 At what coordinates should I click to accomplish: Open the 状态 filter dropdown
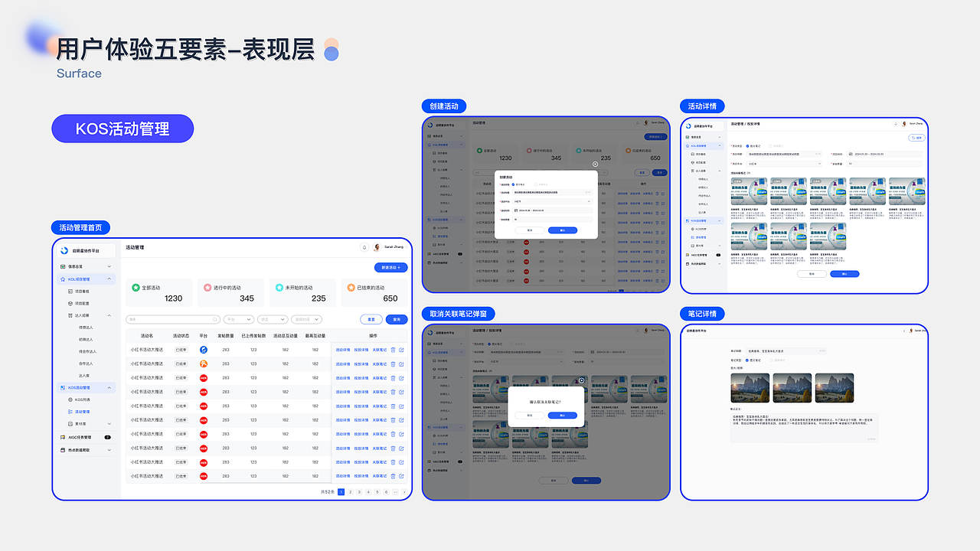tap(273, 319)
